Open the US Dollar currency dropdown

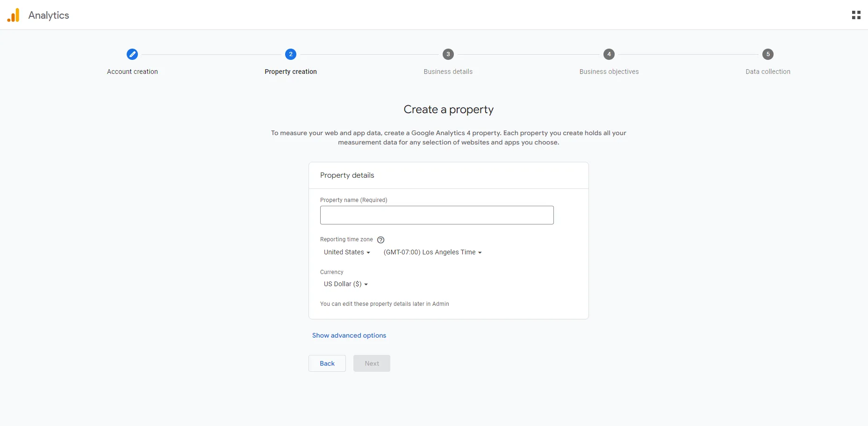345,284
